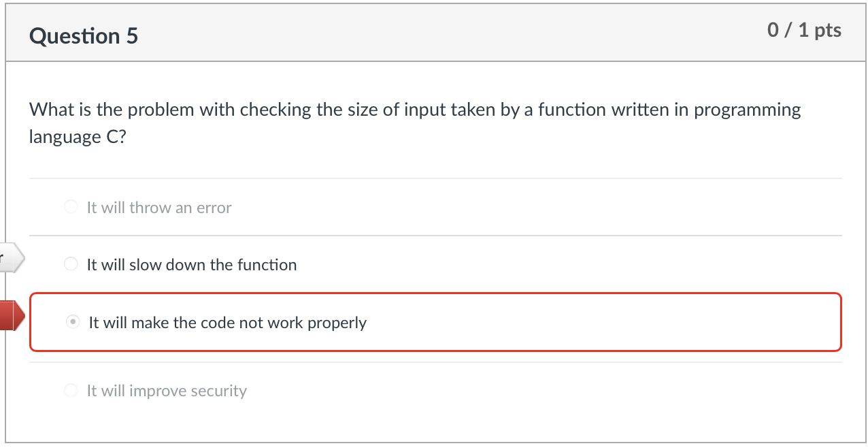This screenshot has height=448, width=868.
Task: Click the 'It will improve security' answer text
Action: coord(166,391)
